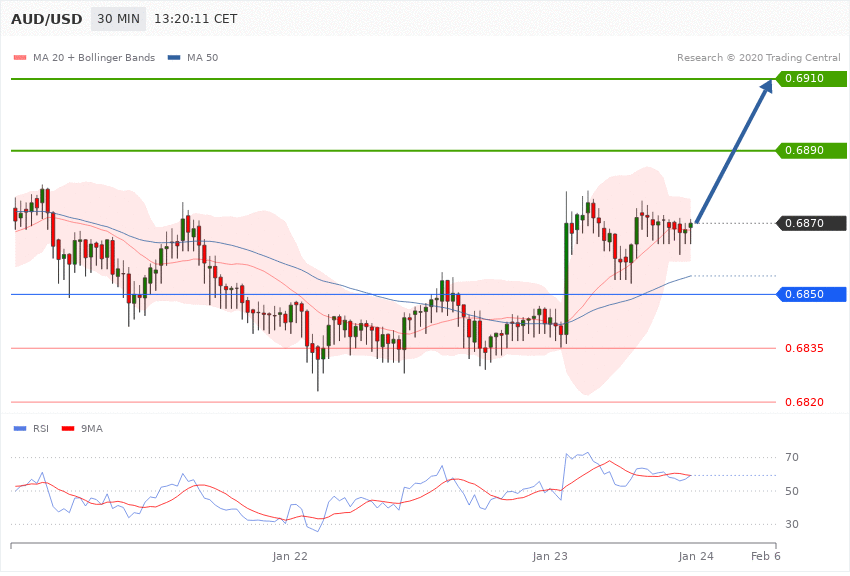
Task: Click the MA 20 + Bollinger Bands label
Action: [94, 57]
